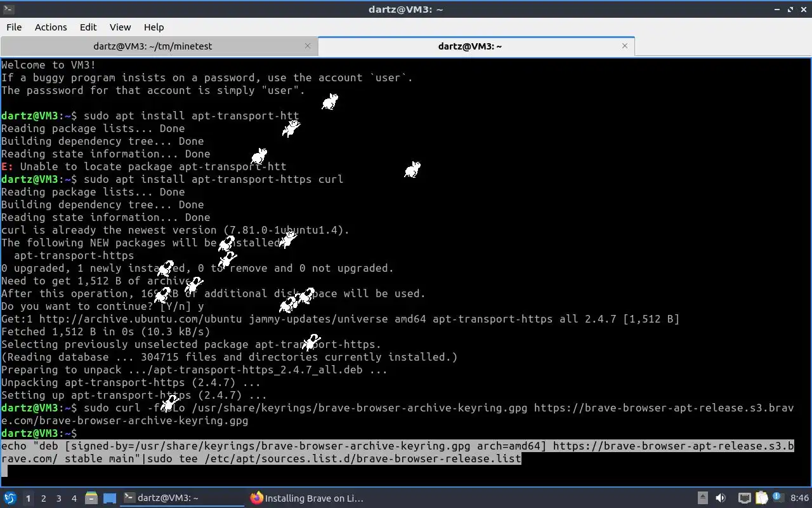Viewport: 812px width, 508px height.
Task: Click the http://archive.ubuntu.com/ubuntu URL text
Action: pos(141,319)
